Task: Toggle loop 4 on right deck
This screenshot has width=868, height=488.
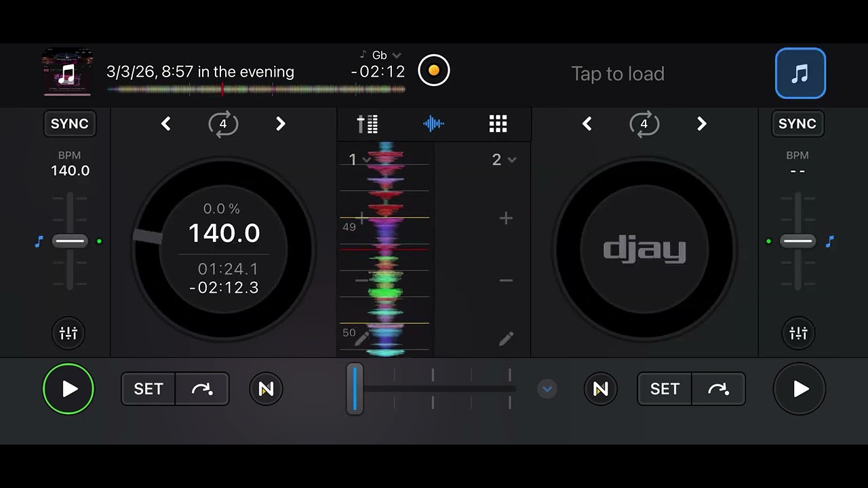Action: (644, 124)
